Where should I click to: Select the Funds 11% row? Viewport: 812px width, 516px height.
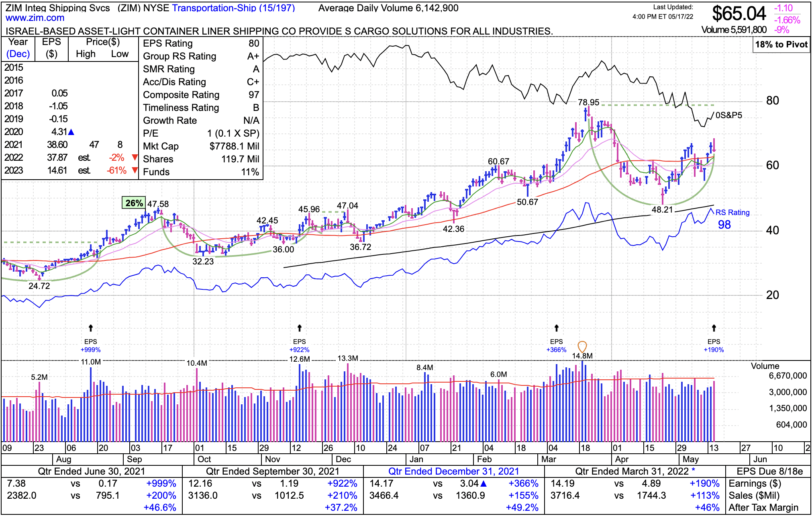pyautogui.click(x=201, y=172)
